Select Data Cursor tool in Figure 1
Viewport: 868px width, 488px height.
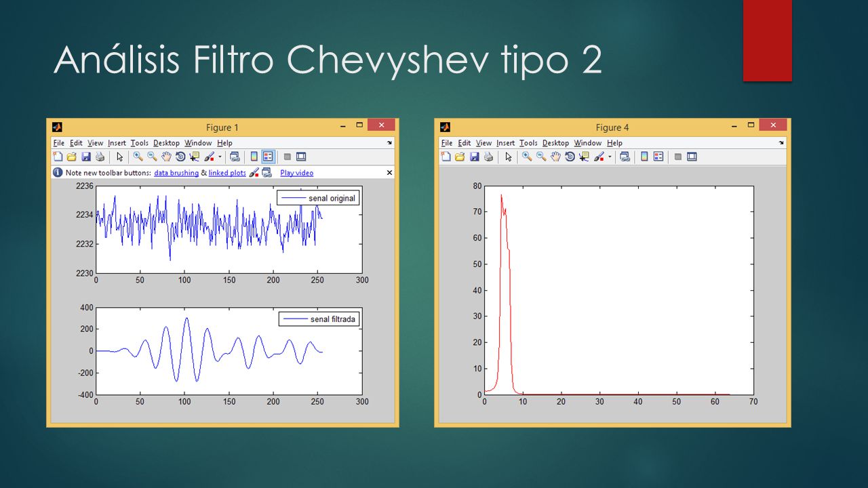coord(195,157)
